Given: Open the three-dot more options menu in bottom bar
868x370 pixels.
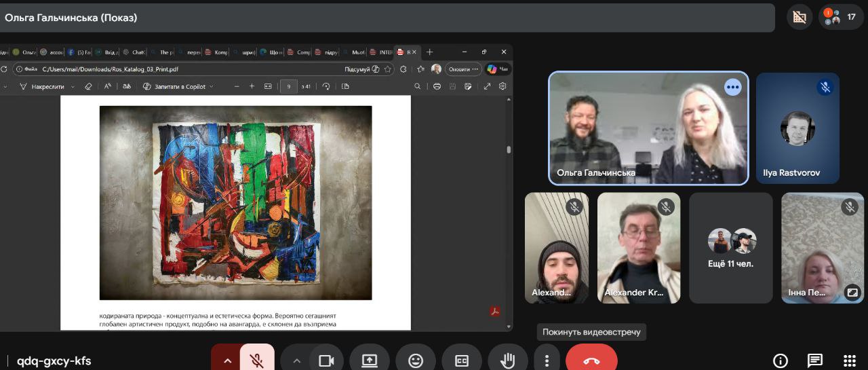Looking at the screenshot, I should tap(547, 360).
